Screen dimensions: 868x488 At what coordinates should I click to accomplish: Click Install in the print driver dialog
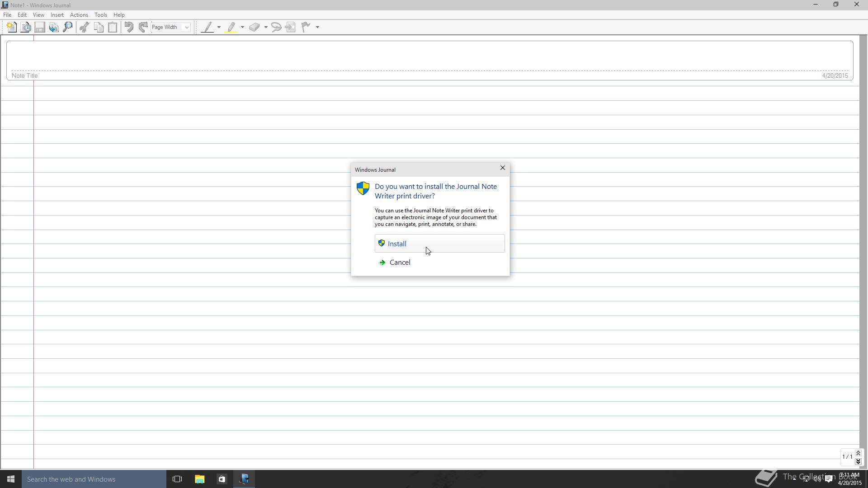coord(439,244)
